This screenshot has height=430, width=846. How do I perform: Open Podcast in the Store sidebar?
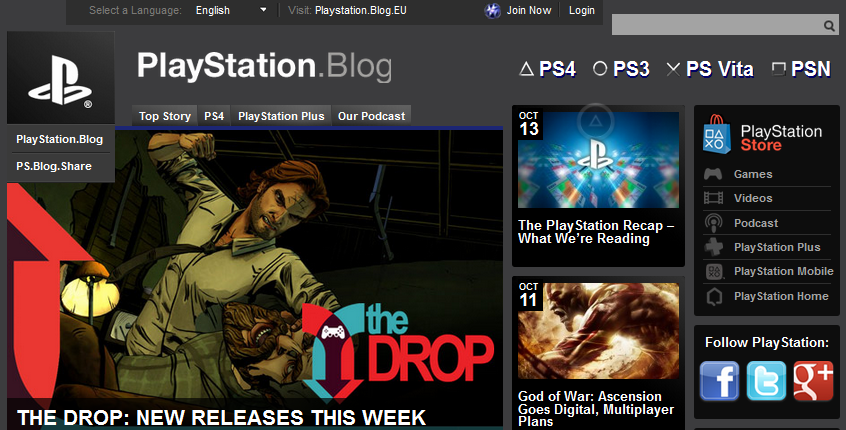pos(756,223)
